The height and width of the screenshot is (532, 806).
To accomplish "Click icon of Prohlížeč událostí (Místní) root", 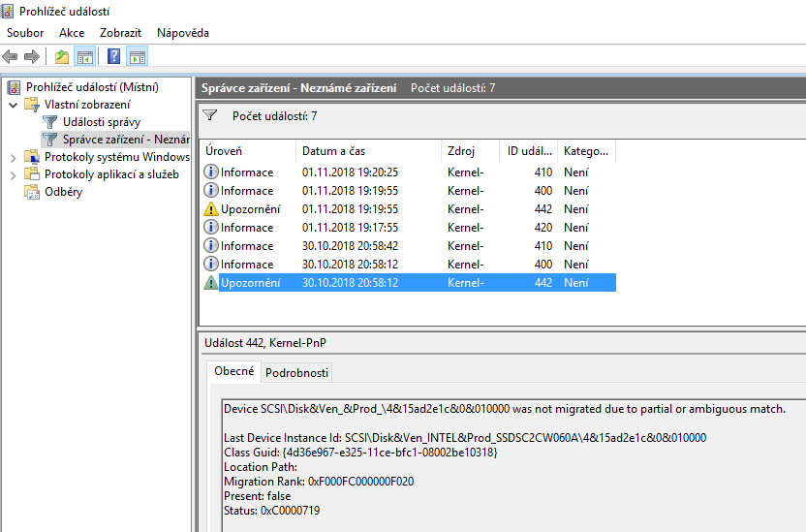I will tap(14, 87).
